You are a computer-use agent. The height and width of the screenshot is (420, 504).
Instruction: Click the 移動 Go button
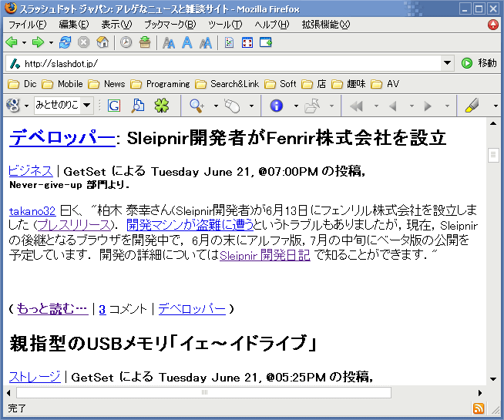pos(479,63)
